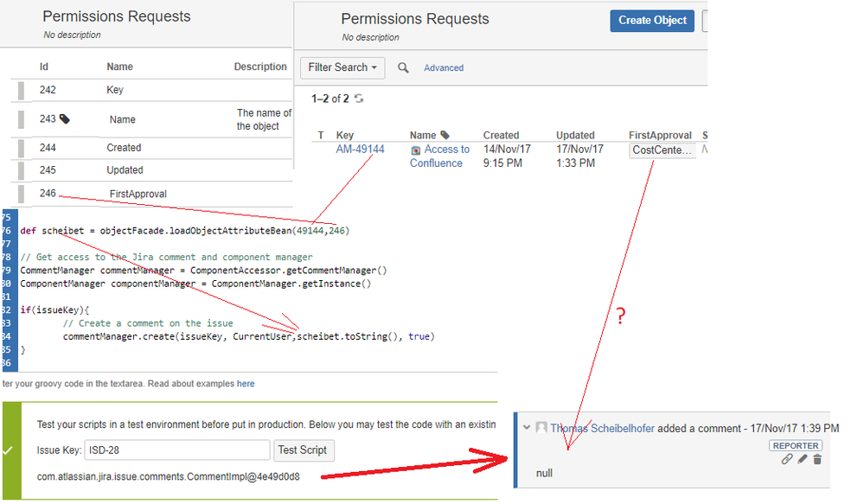Open the Advanced search link
This screenshot has width=864, height=504.
pos(444,67)
